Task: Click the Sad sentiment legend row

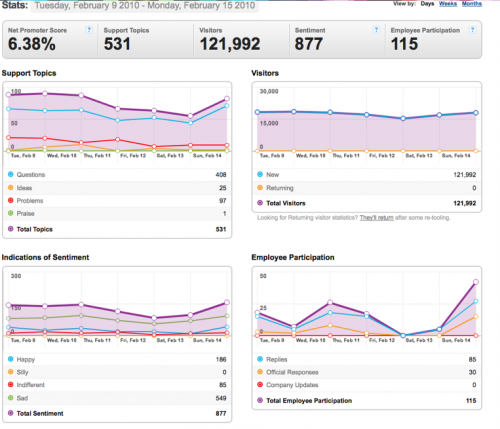Action: [x=117, y=398]
